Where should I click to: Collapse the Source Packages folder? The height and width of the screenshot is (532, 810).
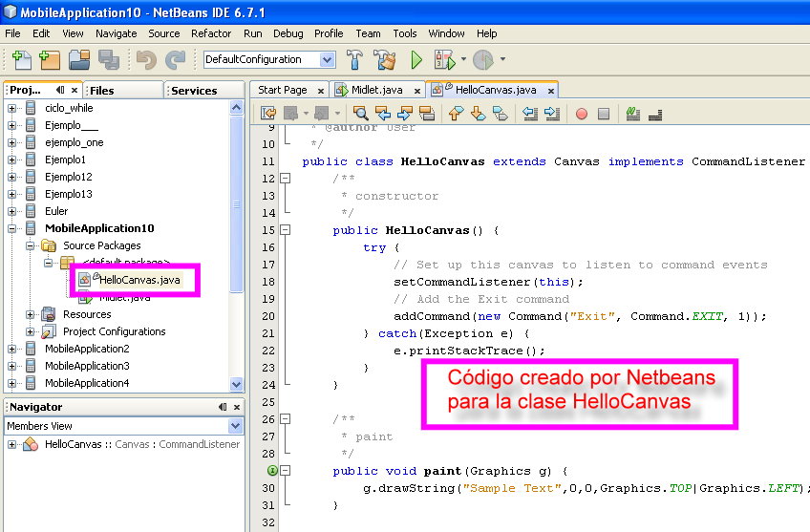[30, 245]
